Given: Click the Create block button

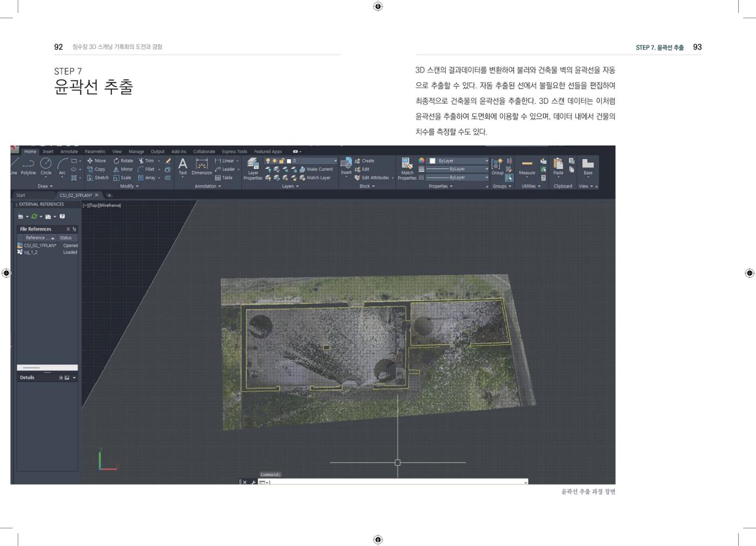Looking at the screenshot, I should pyautogui.click(x=364, y=161).
